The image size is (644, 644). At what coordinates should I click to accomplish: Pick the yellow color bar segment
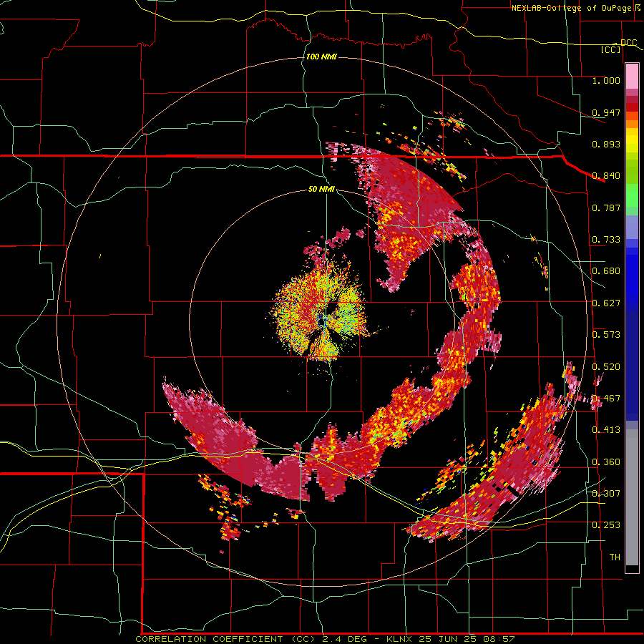click(x=632, y=140)
